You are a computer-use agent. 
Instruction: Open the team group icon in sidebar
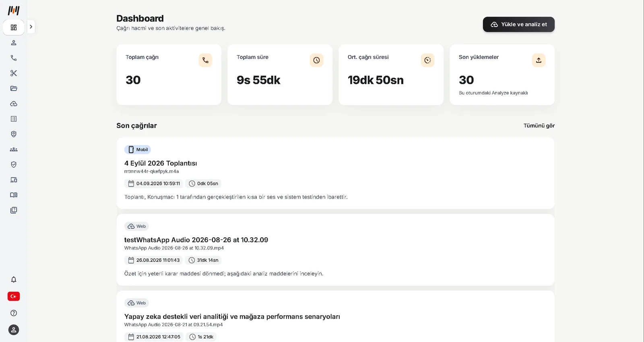14,149
